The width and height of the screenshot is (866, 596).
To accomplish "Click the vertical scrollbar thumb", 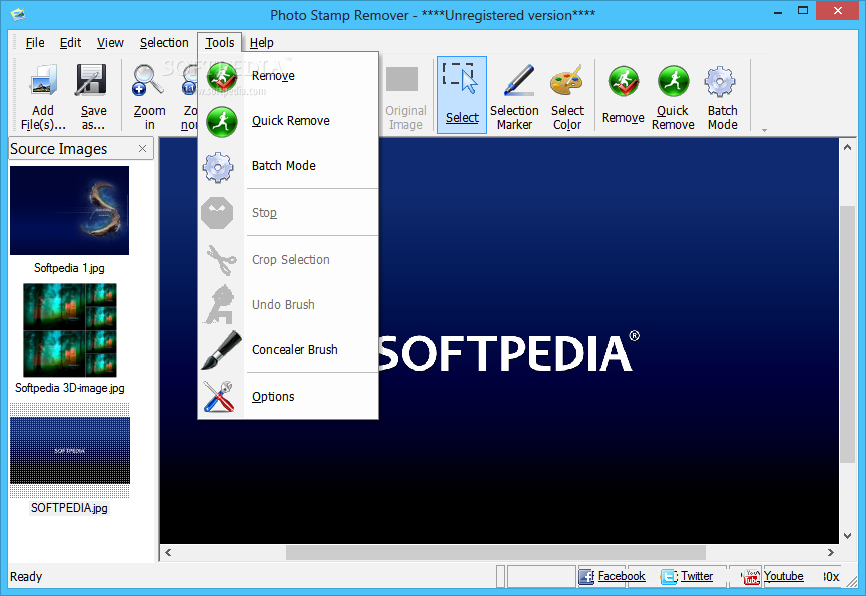I will coord(847,334).
